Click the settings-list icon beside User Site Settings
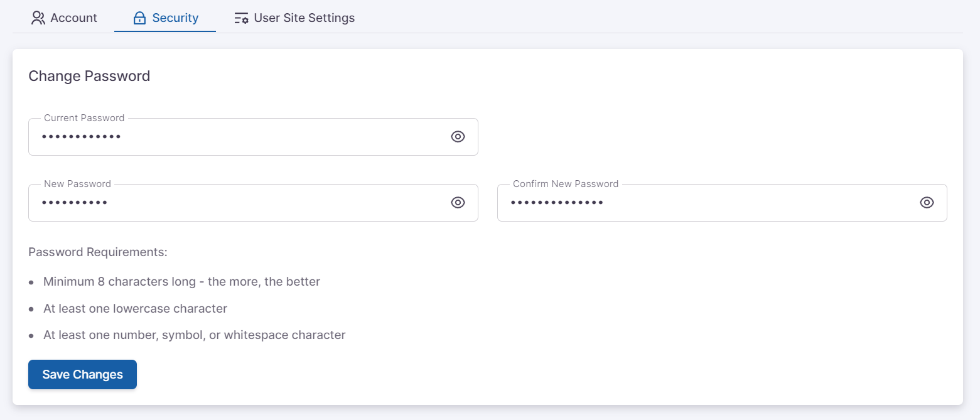This screenshot has height=420, width=980. click(241, 18)
